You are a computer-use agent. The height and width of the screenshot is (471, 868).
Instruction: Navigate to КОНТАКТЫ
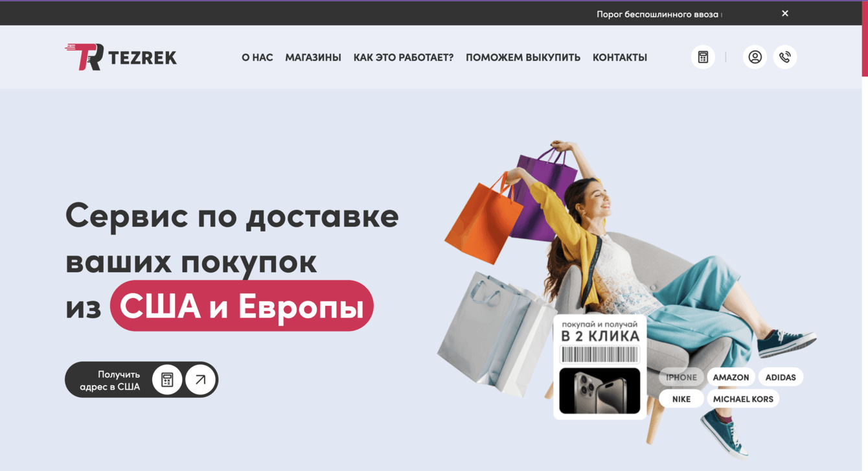click(620, 57)
